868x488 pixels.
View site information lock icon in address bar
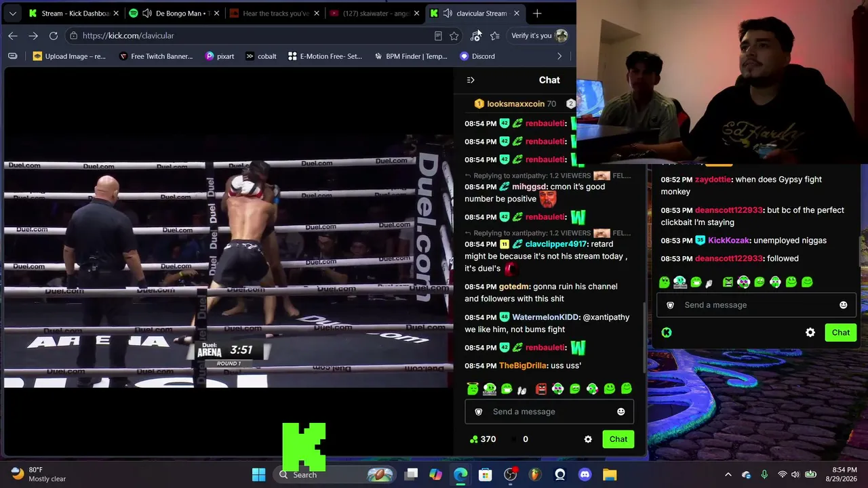click(x=73, y=35)
